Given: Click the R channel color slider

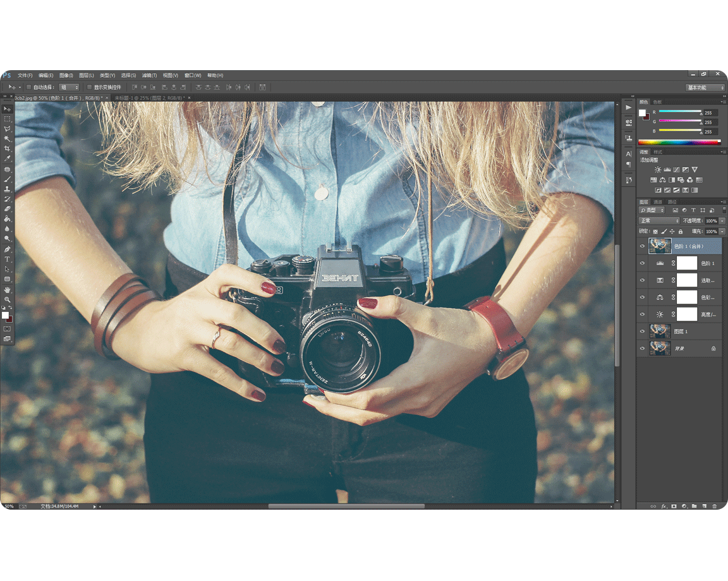Looking at the screenshot, I should (680, 111).
